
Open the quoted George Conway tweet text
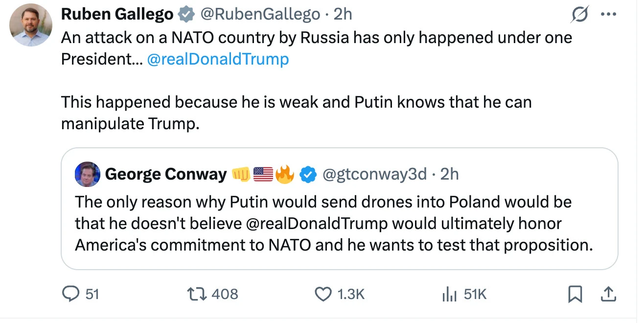pyautogui.click(x=333, y=223)
